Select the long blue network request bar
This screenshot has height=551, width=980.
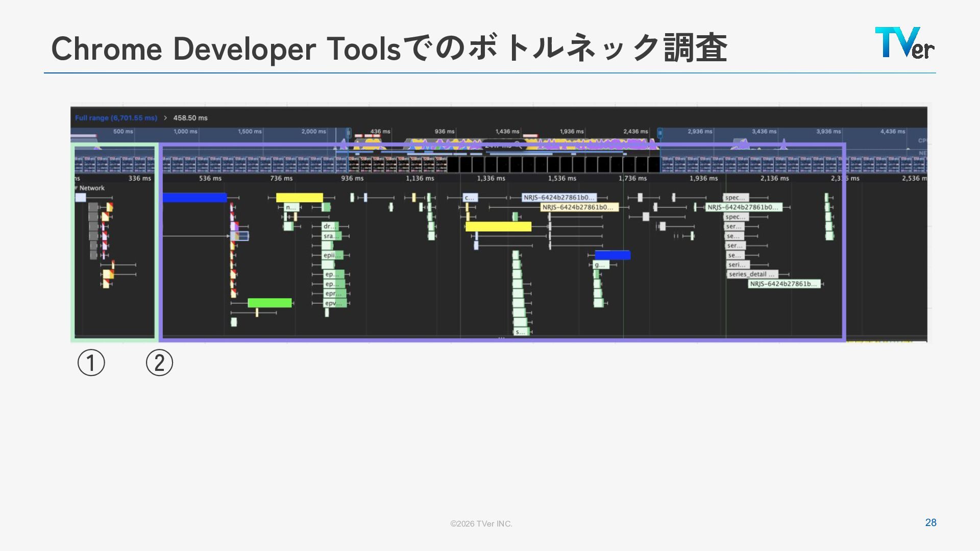tap(194, 197)
